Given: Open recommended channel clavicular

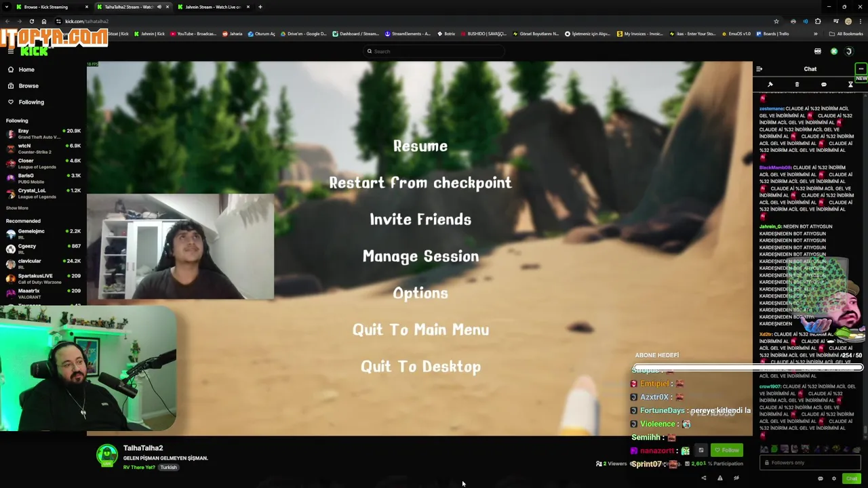Looking at the screenshot, I should click(43, 264).
